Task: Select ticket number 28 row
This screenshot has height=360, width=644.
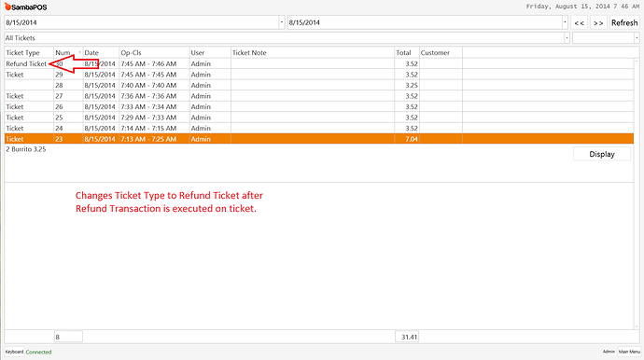Action: pos(318,85)
